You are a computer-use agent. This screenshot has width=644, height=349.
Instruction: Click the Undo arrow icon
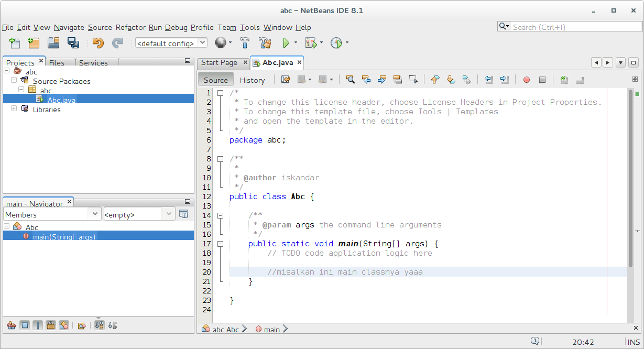tap(98, 43)
